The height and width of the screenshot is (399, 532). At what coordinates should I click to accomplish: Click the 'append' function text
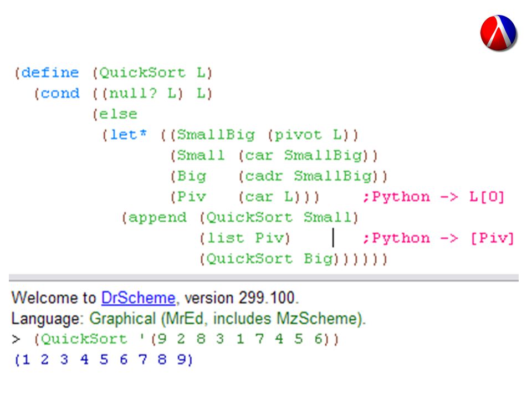click(157, 217)
